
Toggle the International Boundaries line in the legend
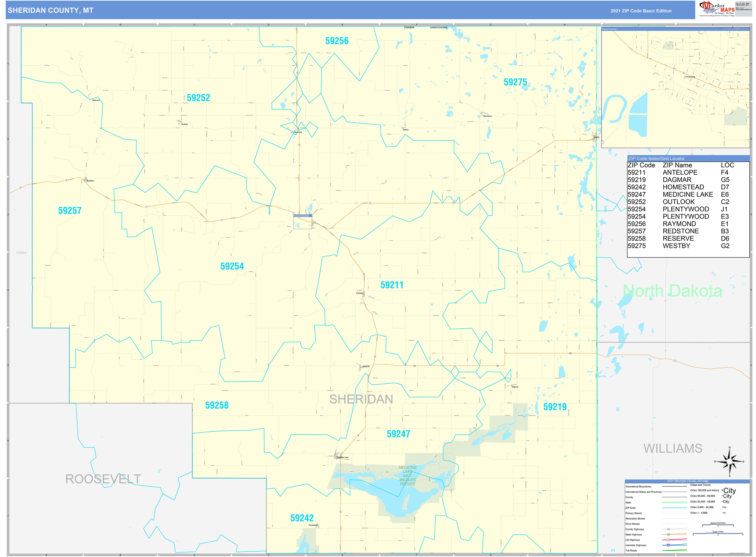pos(674,487)
